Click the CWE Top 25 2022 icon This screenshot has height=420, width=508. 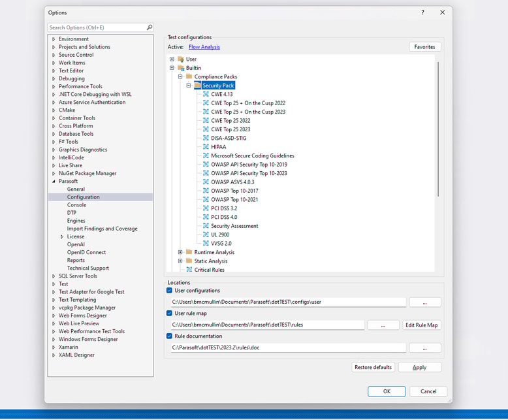tap(206, 121)
